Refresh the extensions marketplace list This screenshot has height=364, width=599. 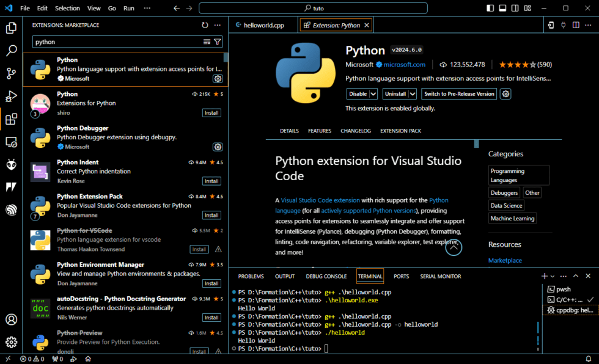205,25
